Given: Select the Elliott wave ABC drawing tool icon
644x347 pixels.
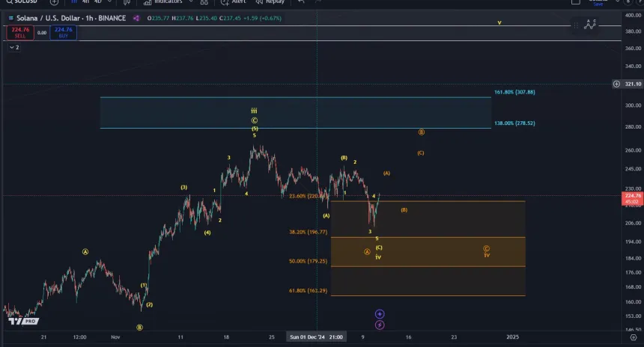Looking at the screenshot, I should pyautogui.click(x=591, y=25).
